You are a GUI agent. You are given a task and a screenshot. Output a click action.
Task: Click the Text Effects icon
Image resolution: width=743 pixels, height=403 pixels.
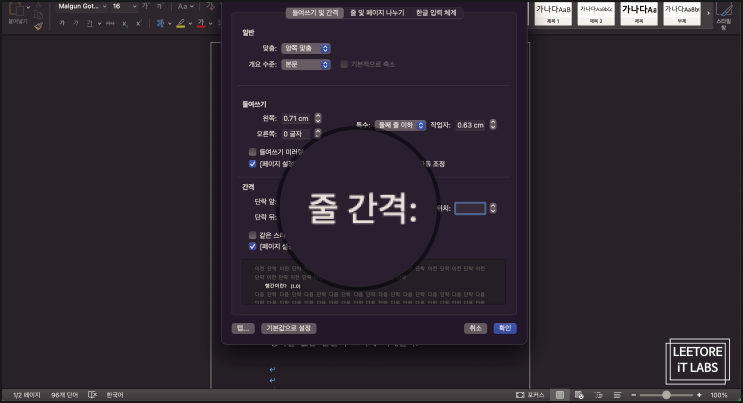point(161,23)
